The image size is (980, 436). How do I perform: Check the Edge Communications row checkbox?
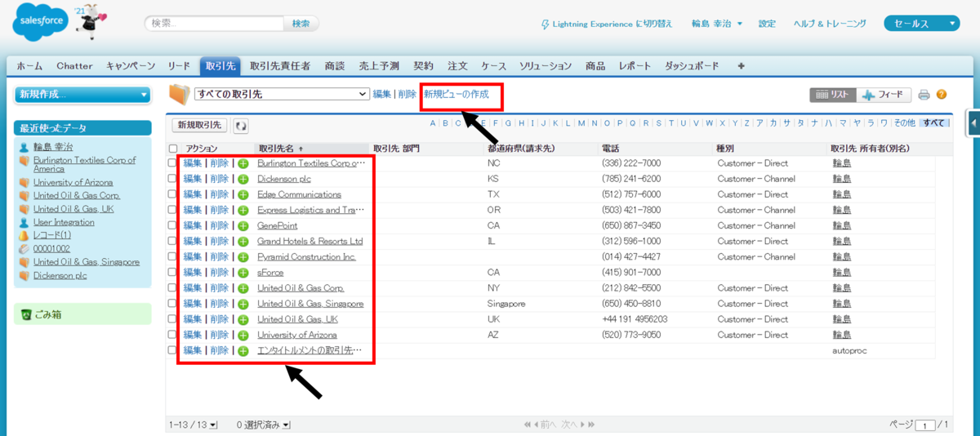pos(172,194)
